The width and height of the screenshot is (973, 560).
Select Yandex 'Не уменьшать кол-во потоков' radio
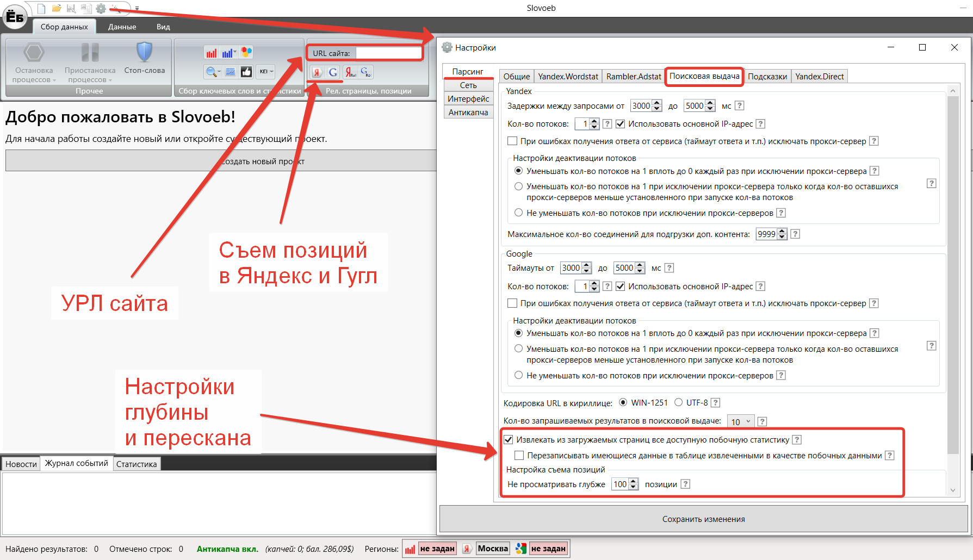click(518, 213)
